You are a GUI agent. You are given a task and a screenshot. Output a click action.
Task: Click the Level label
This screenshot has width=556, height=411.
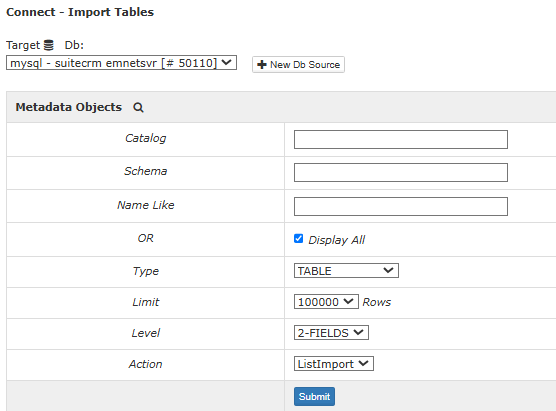click(145, 333)
